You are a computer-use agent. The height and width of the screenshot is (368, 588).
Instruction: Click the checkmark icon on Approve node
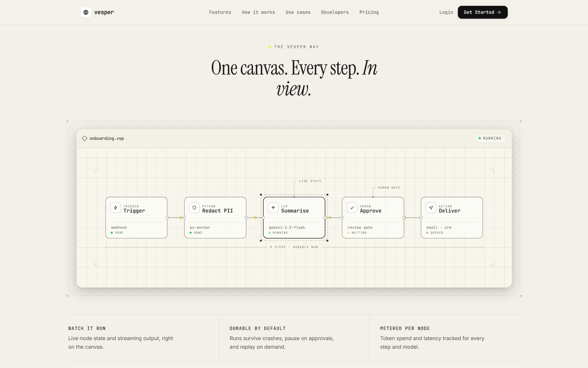[x=352, y=208]
